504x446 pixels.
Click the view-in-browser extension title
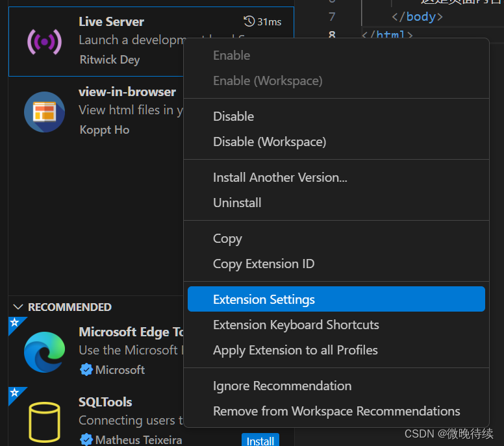[127, 92]
